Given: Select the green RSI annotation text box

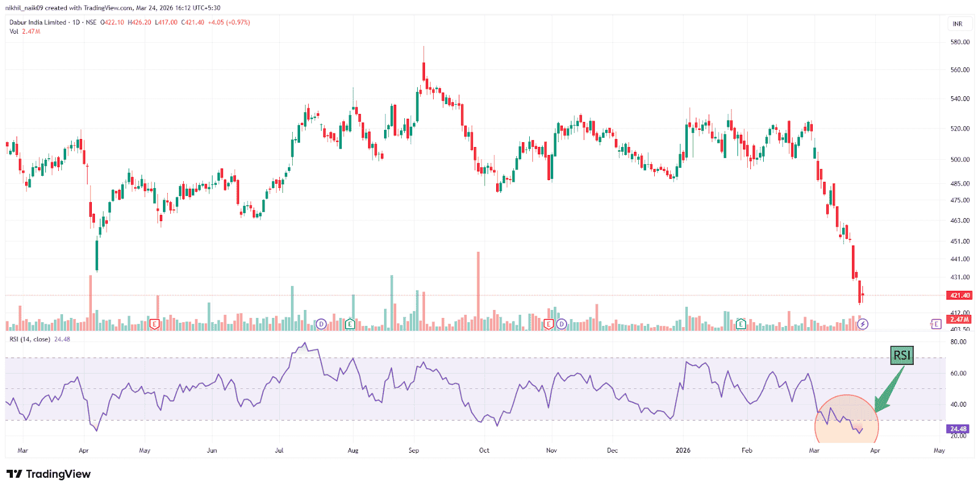Looking at the screenshot, I should point(902,355).
